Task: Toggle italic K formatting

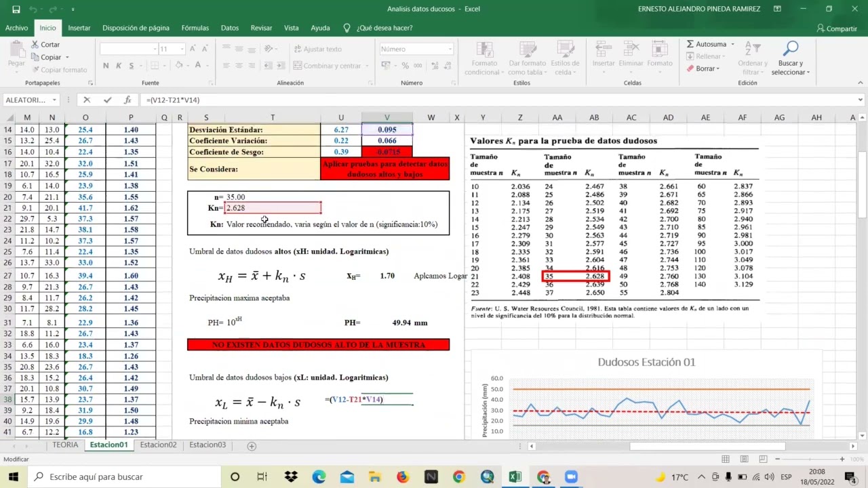Action: (x=119, y=66)
